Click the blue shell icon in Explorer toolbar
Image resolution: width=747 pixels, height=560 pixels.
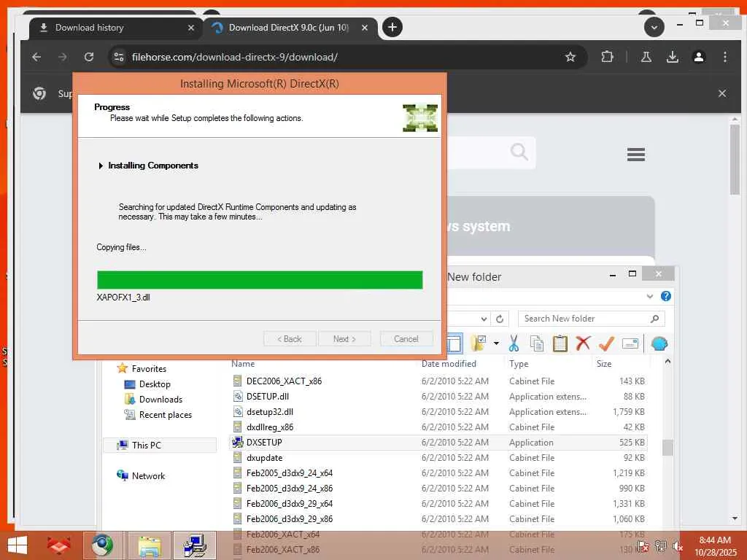click(x=659, y=343)
